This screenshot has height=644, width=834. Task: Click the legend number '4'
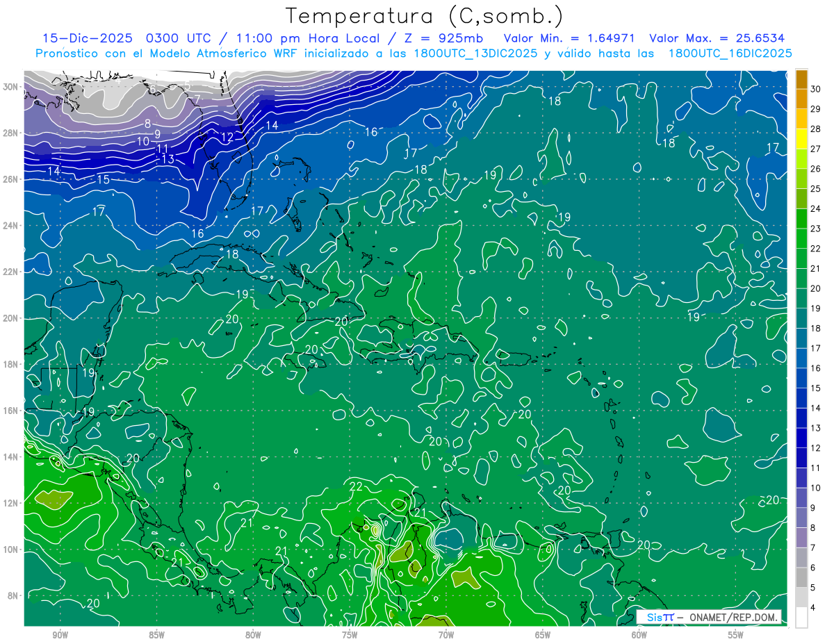tap(813, 608)
